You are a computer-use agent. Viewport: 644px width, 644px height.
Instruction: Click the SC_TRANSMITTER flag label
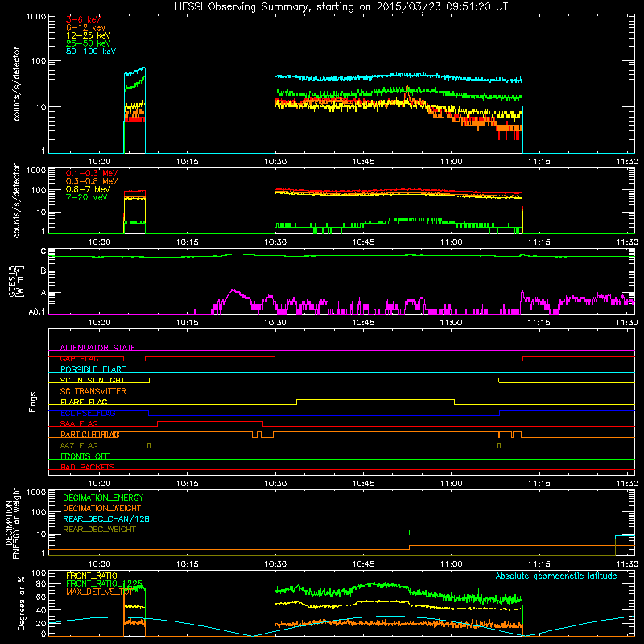(93, 391)
